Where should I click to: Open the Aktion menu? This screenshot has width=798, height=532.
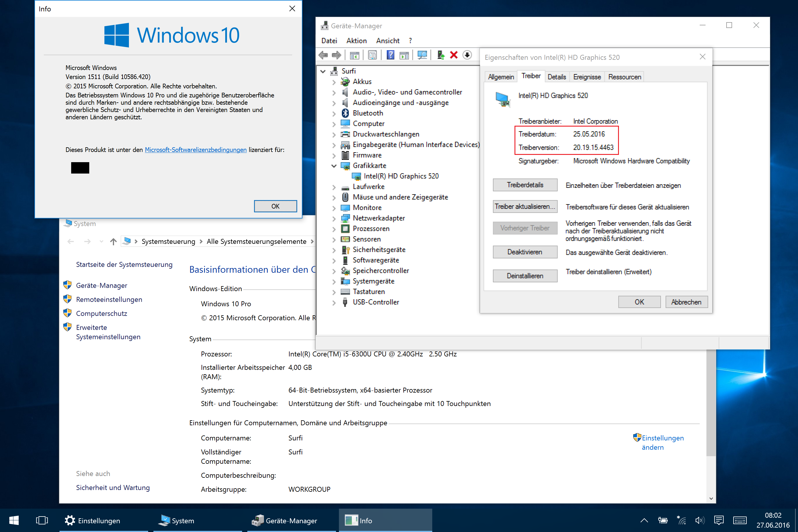356,41
